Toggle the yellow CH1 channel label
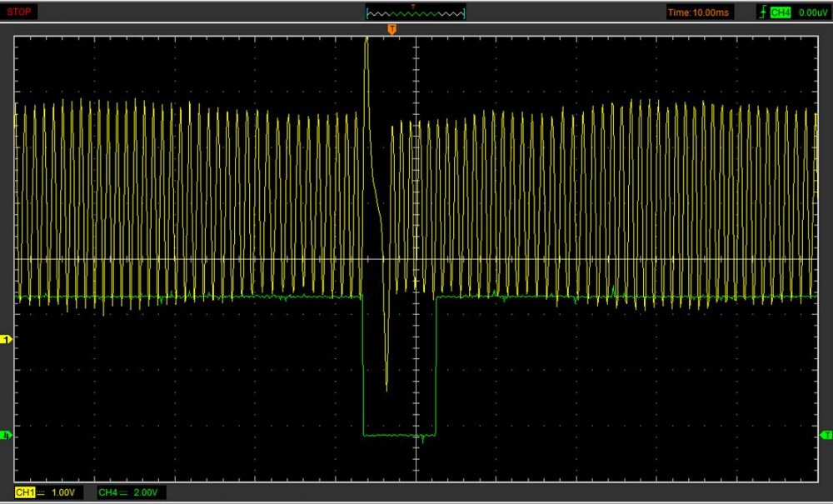This screenshot has height=504, width=833. pos(24,493)
